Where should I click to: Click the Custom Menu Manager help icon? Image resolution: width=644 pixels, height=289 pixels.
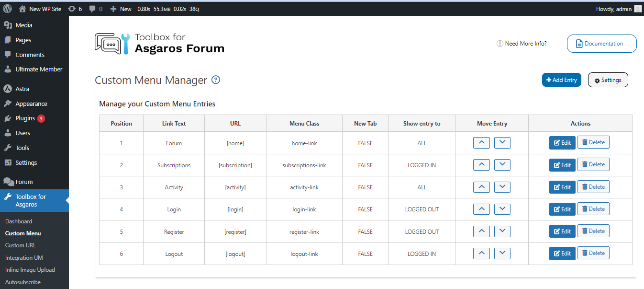216,80
